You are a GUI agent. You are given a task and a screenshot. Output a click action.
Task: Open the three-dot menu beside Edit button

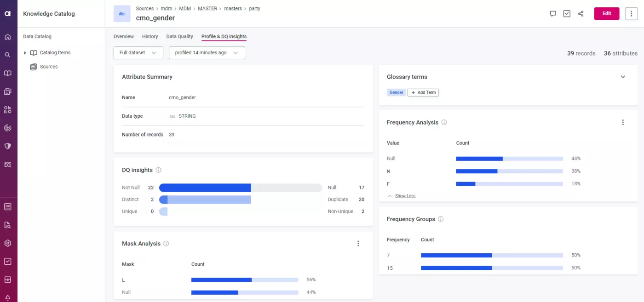pyautogui.click(x=631, y=13)
